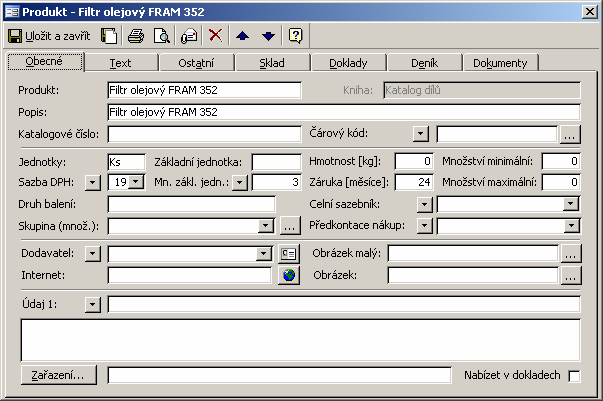The image size is (603, 401).
Task: Click the Záruka [měsíce] field
Action: click(x=414, y=182)
